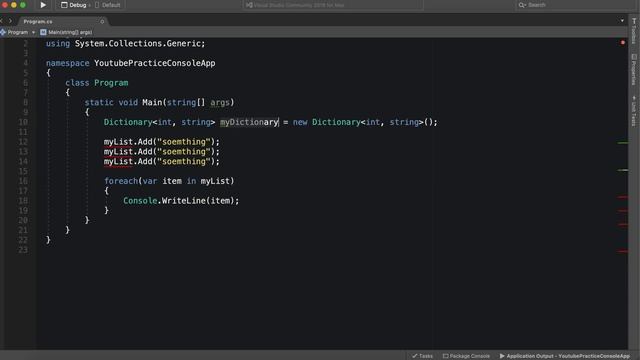Open the document list dropdown arrow
This screenshot has height=360, width=640.
622,21
